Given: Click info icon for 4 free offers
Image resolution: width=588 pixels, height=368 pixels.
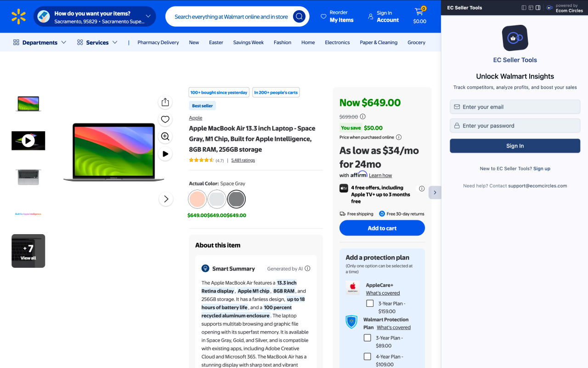Looking at the screenshot, I should coord(422,189).
